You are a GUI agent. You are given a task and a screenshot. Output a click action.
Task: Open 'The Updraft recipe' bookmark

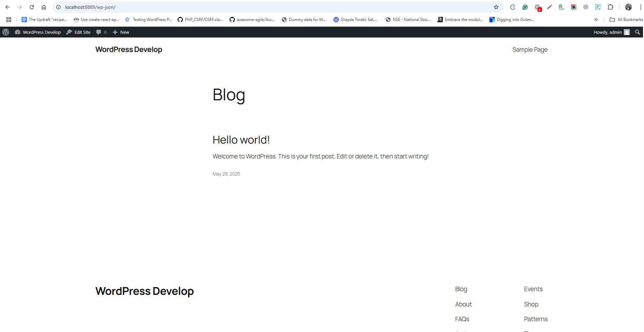pyautogui.click(x=44, y=20)
